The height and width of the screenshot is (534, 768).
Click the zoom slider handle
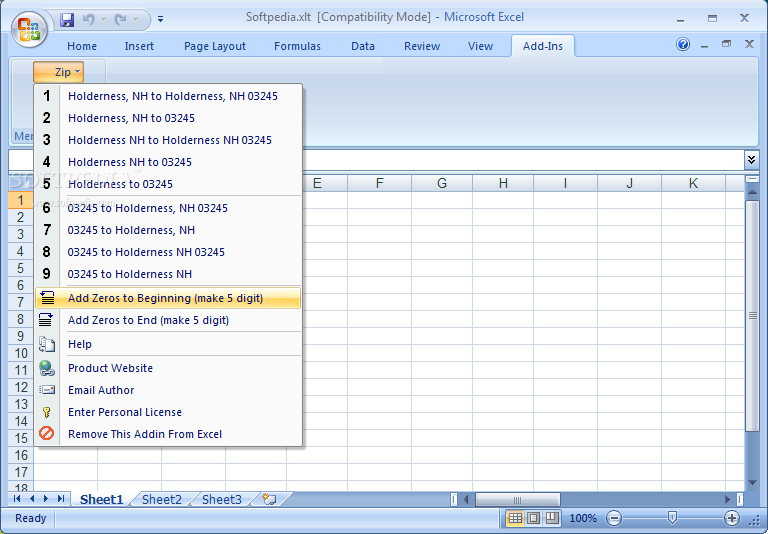coord(672,517)
